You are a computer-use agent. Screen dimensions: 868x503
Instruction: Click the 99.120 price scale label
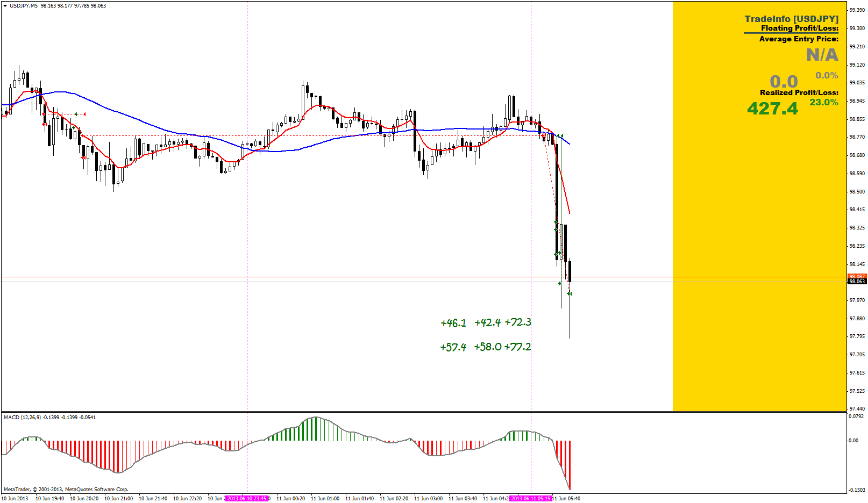[x=857, y=65]
